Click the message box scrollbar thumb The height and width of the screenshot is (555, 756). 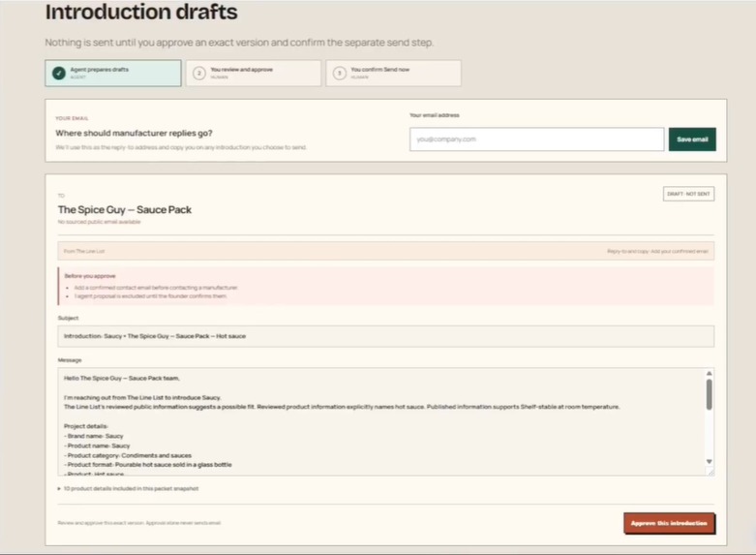710,395
